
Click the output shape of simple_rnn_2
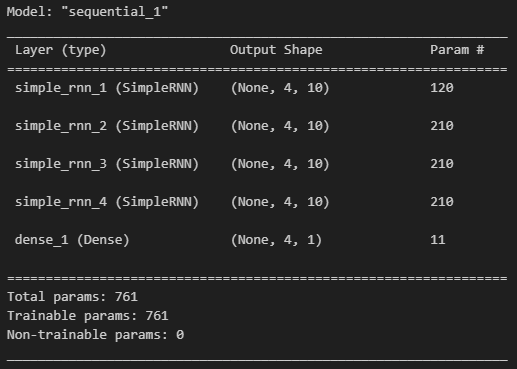(280, 126)
